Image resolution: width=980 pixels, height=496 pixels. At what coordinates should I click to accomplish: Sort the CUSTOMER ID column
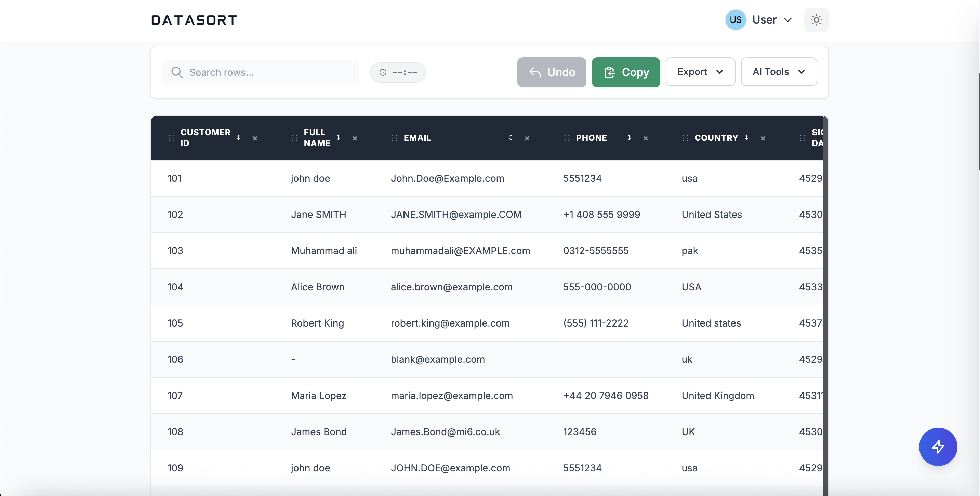click(239, 138)
